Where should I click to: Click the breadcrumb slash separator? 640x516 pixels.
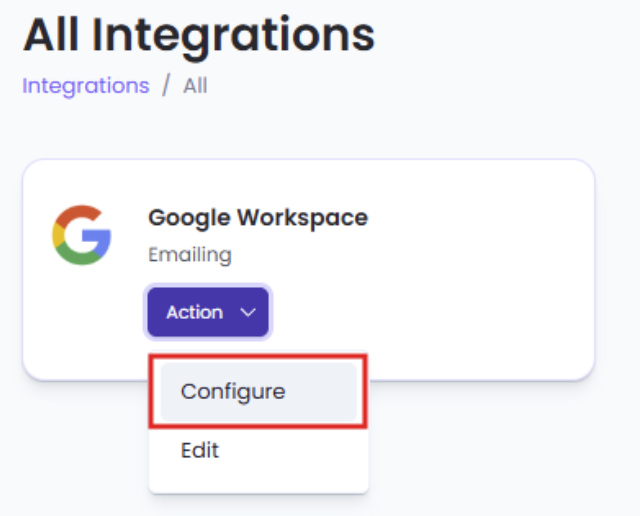[166, 85]
